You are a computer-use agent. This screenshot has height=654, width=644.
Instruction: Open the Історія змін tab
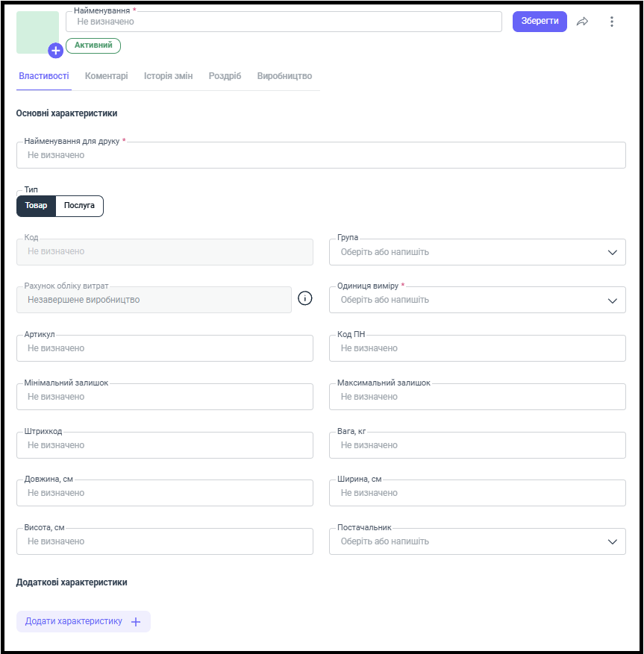click(168, 76)
